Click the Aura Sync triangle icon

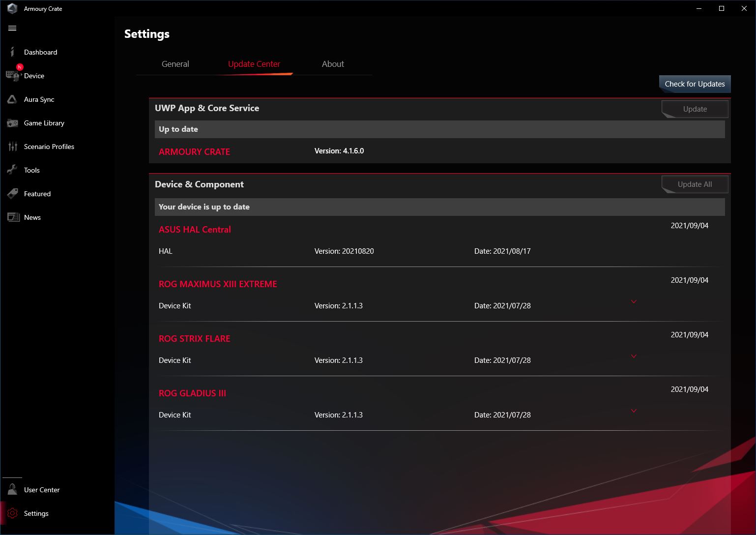(12, 99)
